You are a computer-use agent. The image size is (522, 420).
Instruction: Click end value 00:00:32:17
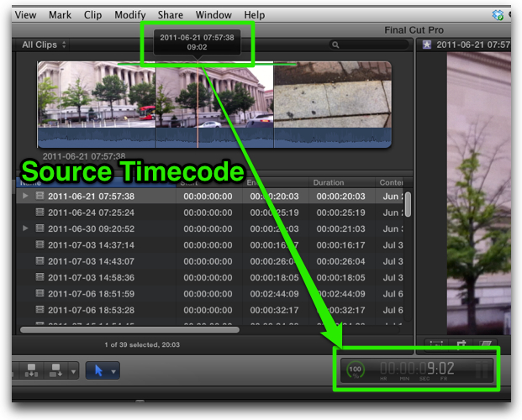(x=274, y=310)
